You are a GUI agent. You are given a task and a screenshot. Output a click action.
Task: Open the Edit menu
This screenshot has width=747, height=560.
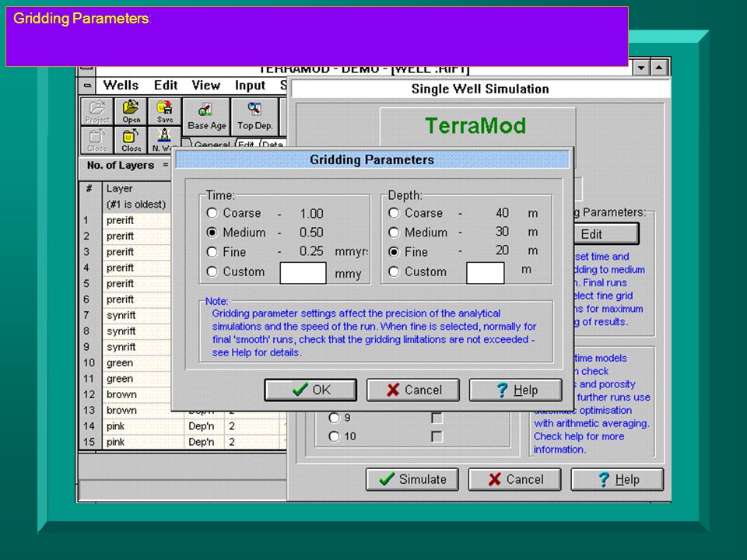pos(165,86)
